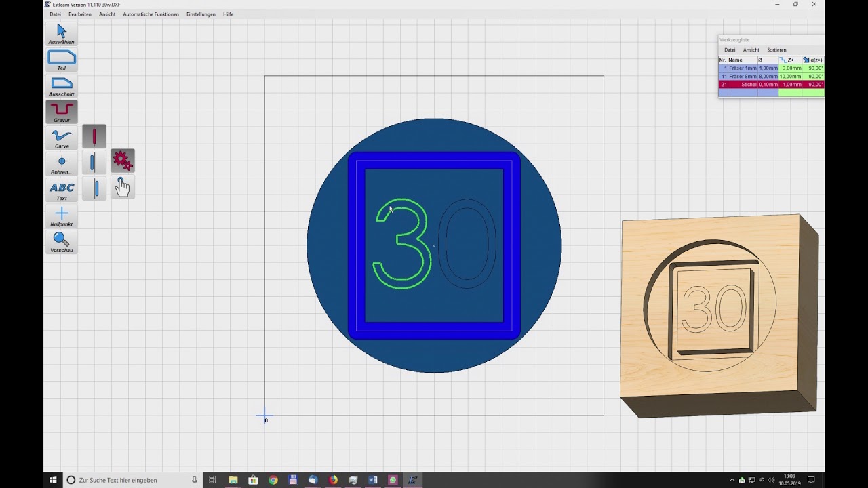Open the notification center icon

811,480
